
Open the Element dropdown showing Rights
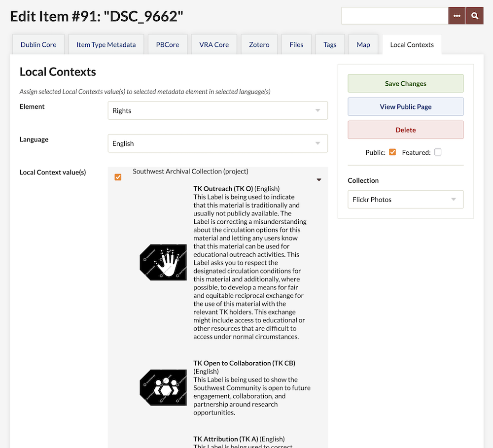[x=217, y=110]
